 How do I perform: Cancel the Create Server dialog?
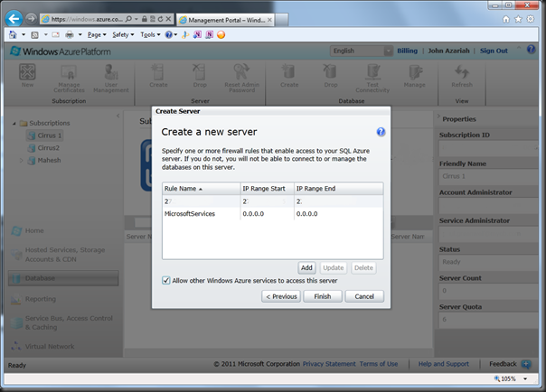click(x=364, y=296)
